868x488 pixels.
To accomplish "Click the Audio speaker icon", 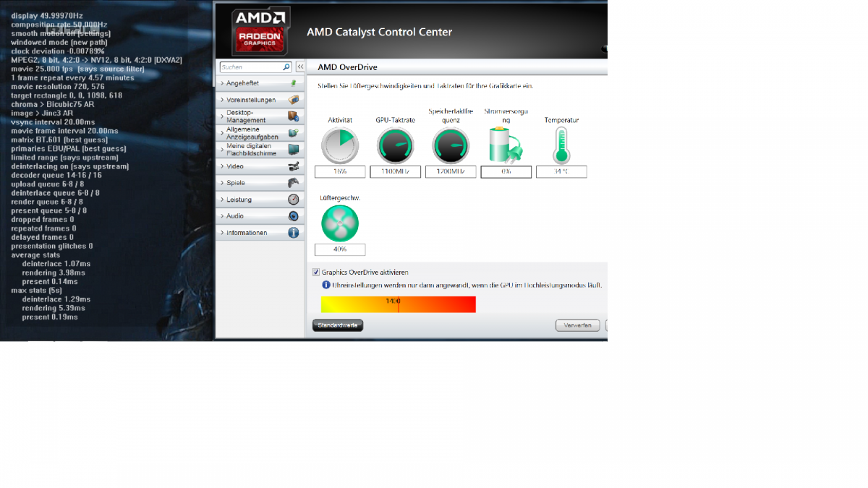I will click(293, 216).
